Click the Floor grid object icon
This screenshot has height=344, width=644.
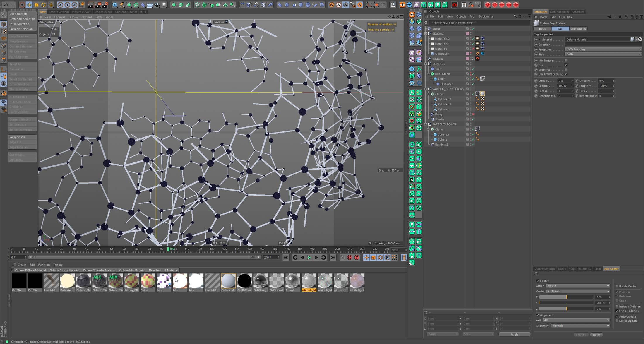150,5
